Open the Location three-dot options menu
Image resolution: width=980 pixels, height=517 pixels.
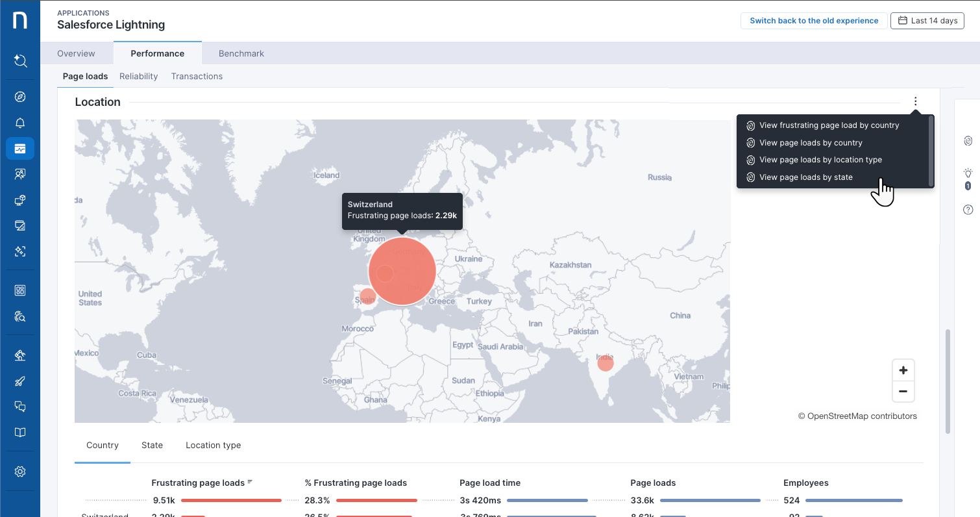tap(915, 102)
